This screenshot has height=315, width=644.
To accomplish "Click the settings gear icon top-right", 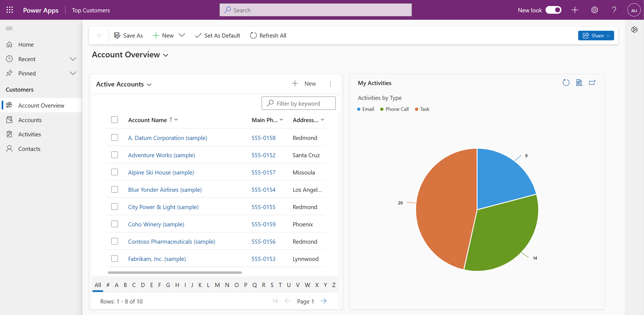I will point(595,10).
